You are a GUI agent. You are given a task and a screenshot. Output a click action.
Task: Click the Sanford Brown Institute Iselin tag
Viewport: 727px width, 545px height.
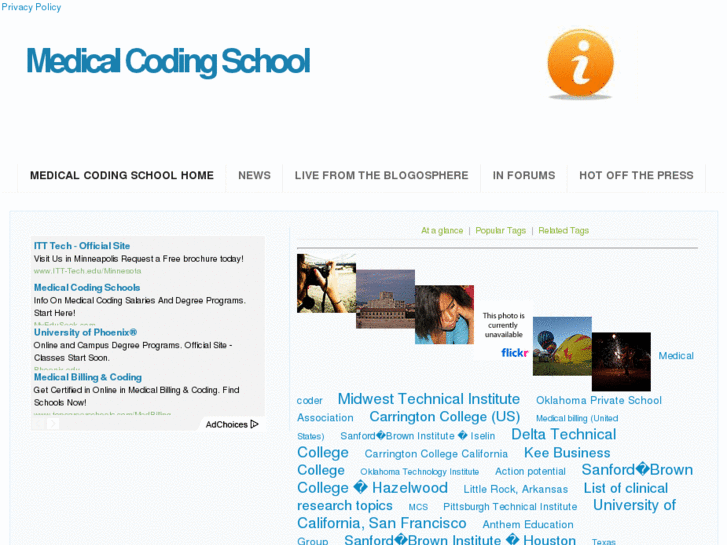tap(417, 436)
